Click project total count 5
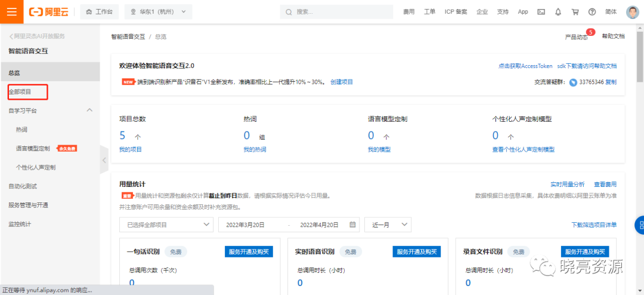The height and width of the screenshot is (295, 644). pyautogui.click(x=122, y=136)
